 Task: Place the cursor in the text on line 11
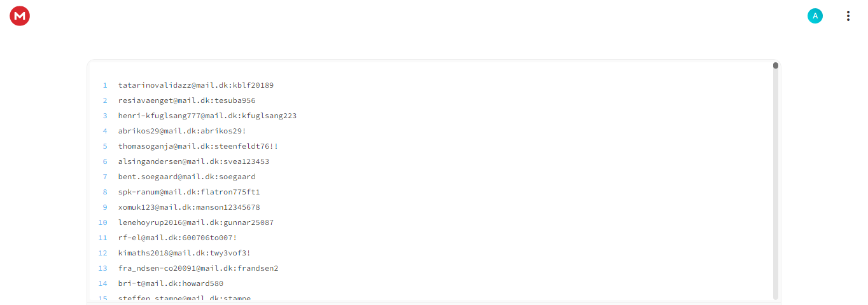178,238
